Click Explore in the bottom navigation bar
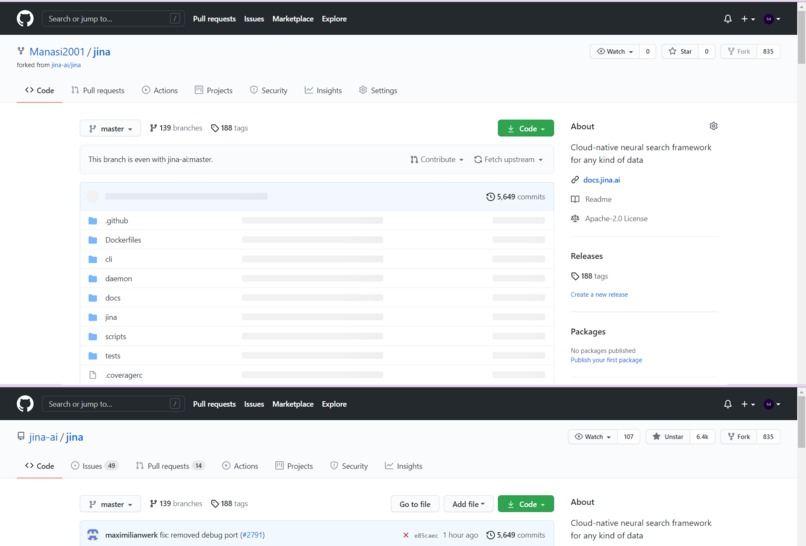Image resolution: width=806 pixels, height=546 pixels. click(334, 404)
